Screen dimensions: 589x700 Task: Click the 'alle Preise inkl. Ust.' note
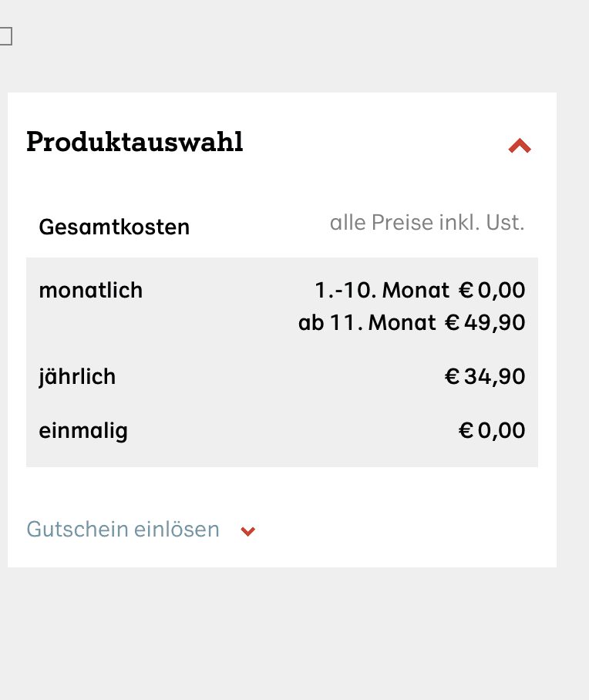point(427,224)
